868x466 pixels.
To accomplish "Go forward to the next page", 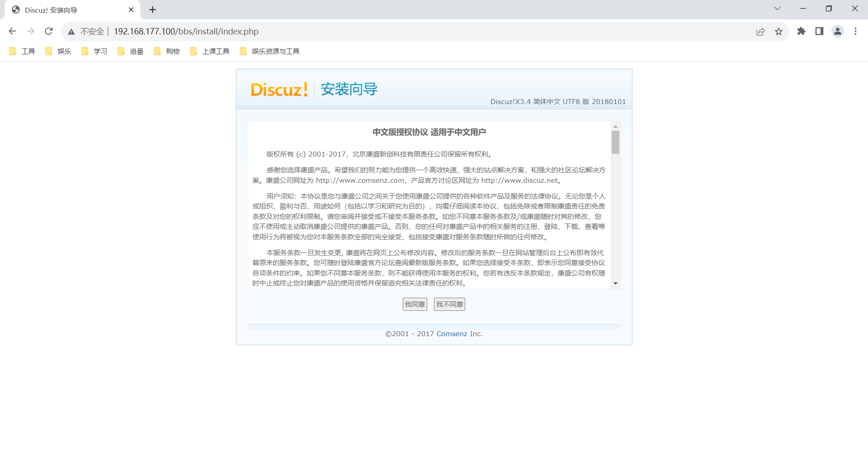I will (30, 31).
